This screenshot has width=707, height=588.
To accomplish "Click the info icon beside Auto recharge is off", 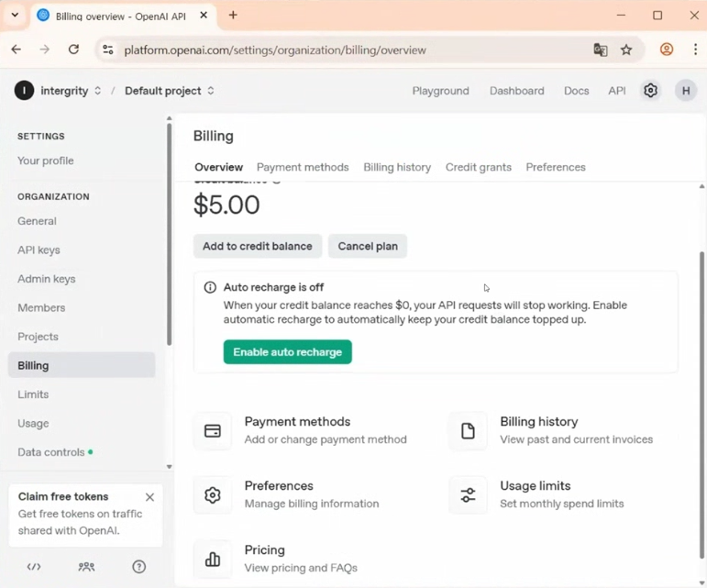I will (210, 287).
